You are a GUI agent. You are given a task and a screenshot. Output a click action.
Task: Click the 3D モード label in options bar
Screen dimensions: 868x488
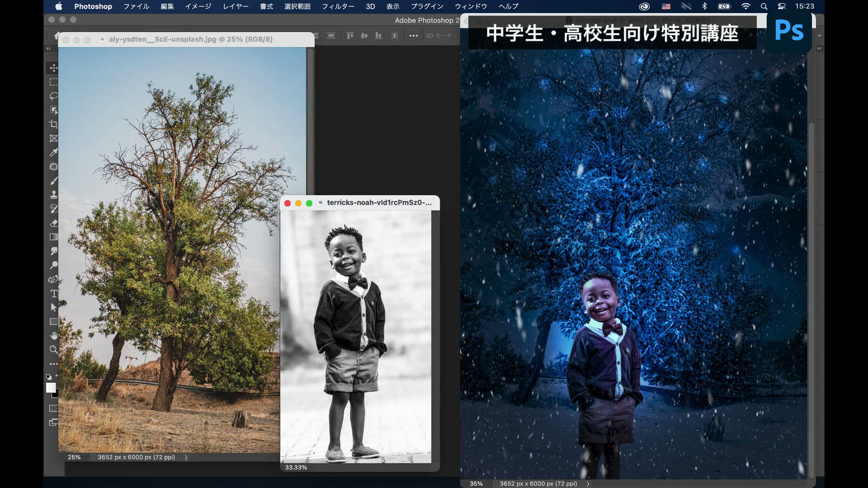pyautogui.click(x=439, y=35)
